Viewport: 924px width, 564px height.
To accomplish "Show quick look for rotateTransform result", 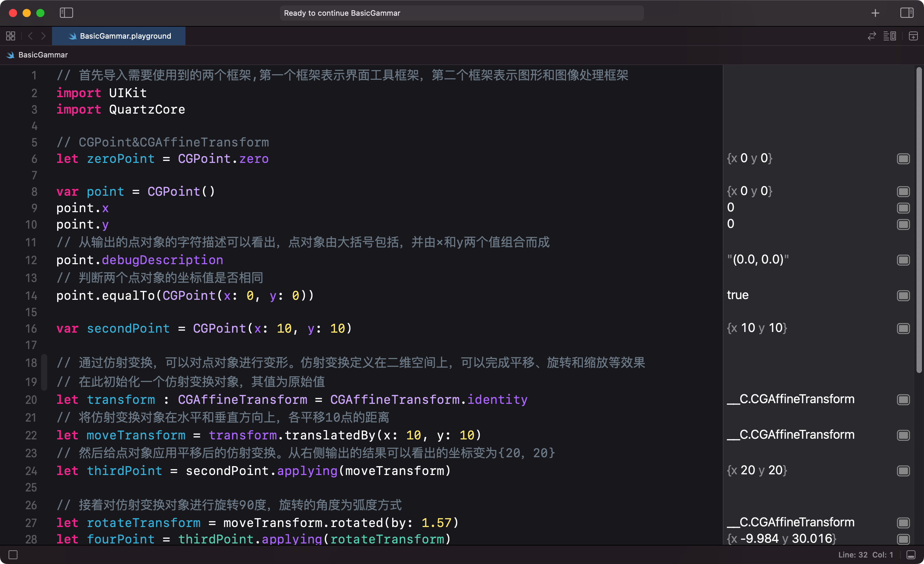I will [903, 523].
